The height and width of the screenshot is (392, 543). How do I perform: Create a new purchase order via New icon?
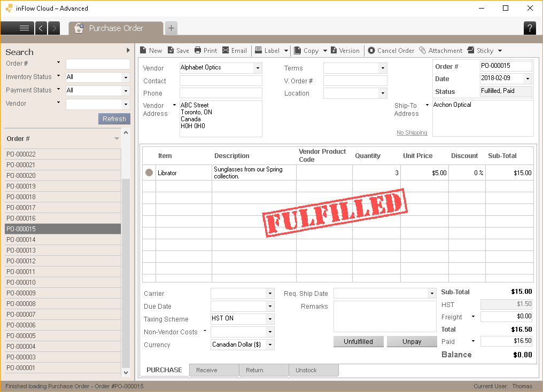pyautogui.click(x=151, y=50)
